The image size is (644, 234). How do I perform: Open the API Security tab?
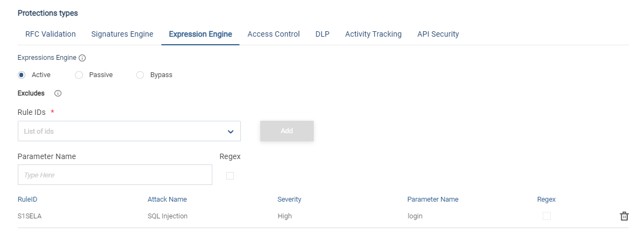pyautogui.click(x=438, y=34)
